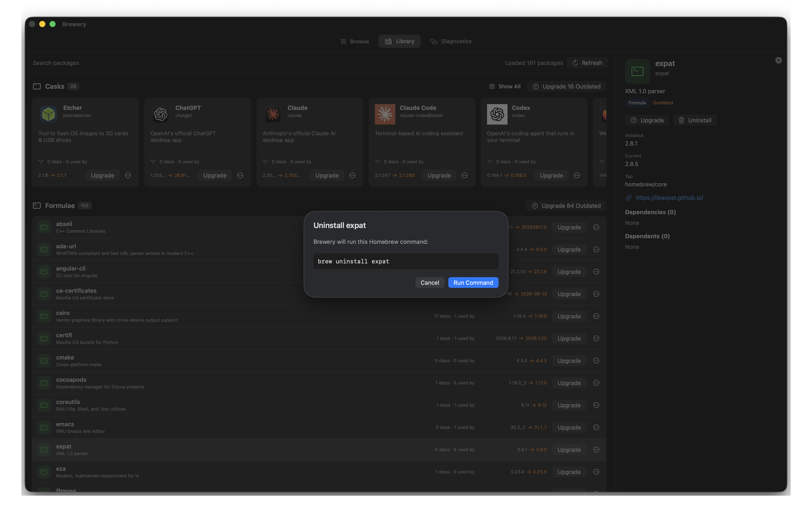Close the expat details panel
Viewport: 812px width, 525px height.
click(x=778, y=60)
